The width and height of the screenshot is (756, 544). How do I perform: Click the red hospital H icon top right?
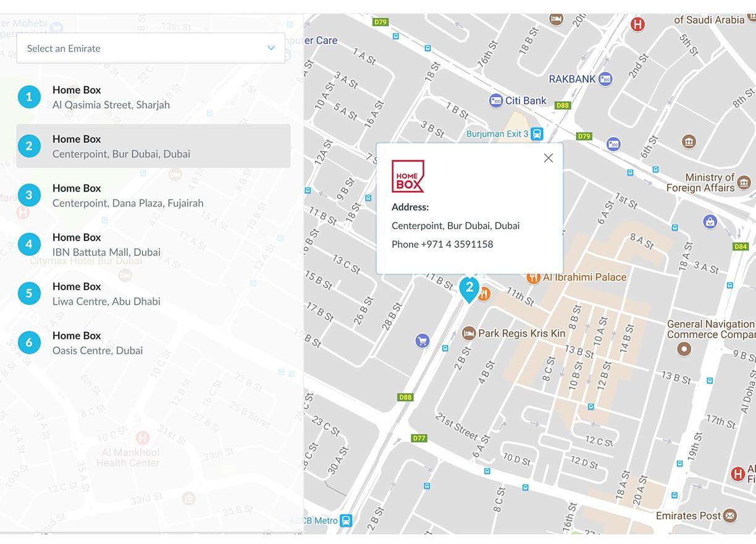[637, 25]
